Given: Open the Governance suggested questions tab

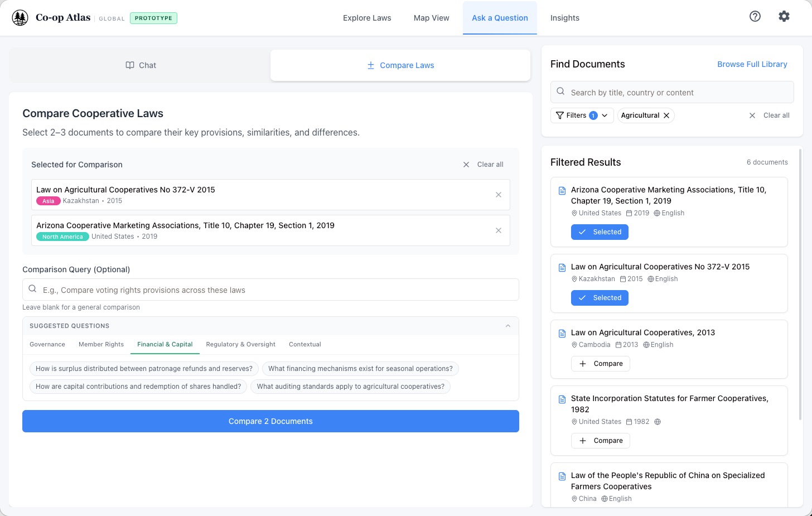Looking at the screenshot, I should [47, 344].
